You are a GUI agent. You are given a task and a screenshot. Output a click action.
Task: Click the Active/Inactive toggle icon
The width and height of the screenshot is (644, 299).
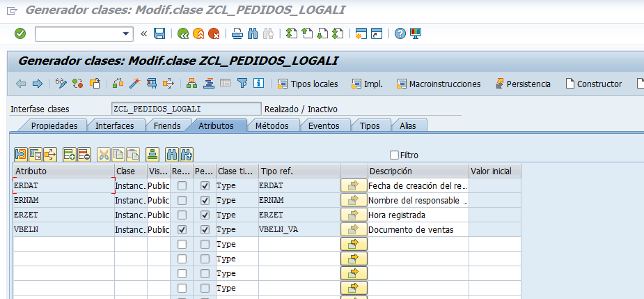77,84
